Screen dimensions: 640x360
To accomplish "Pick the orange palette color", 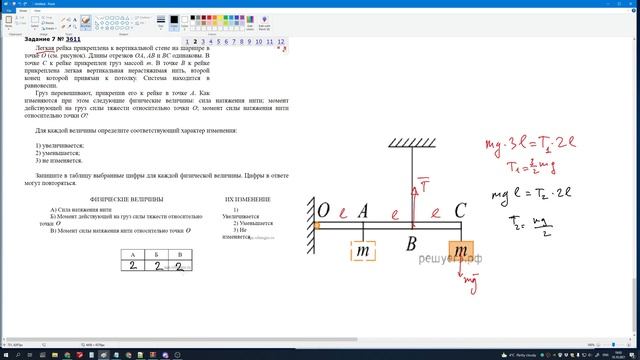I will [x=214, y=18].
